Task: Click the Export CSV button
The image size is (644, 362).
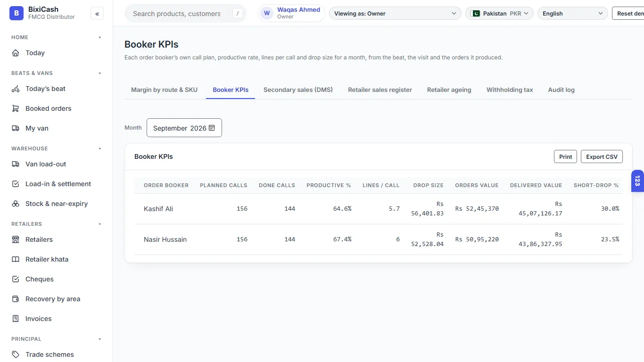Action: pos(602,156)
